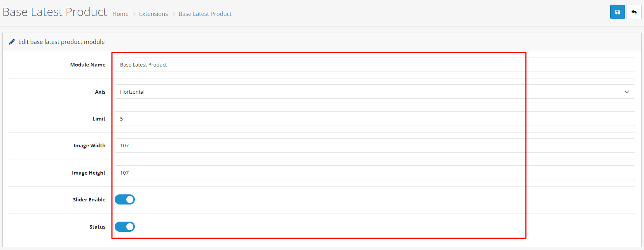Click the 'Edit base latest product module' heading
The image size is (644, 250).
[61, 42]
